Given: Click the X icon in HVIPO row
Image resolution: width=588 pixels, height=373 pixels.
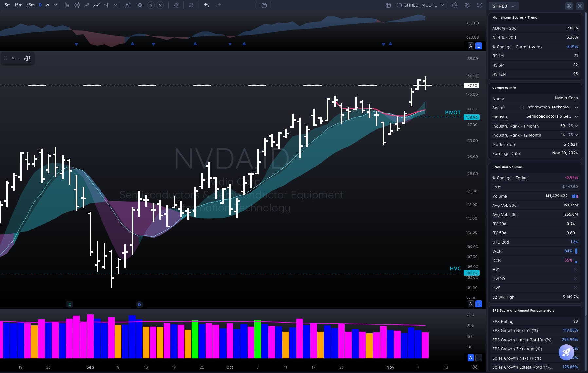Looking at the screenshot, I should pos(575,279).
